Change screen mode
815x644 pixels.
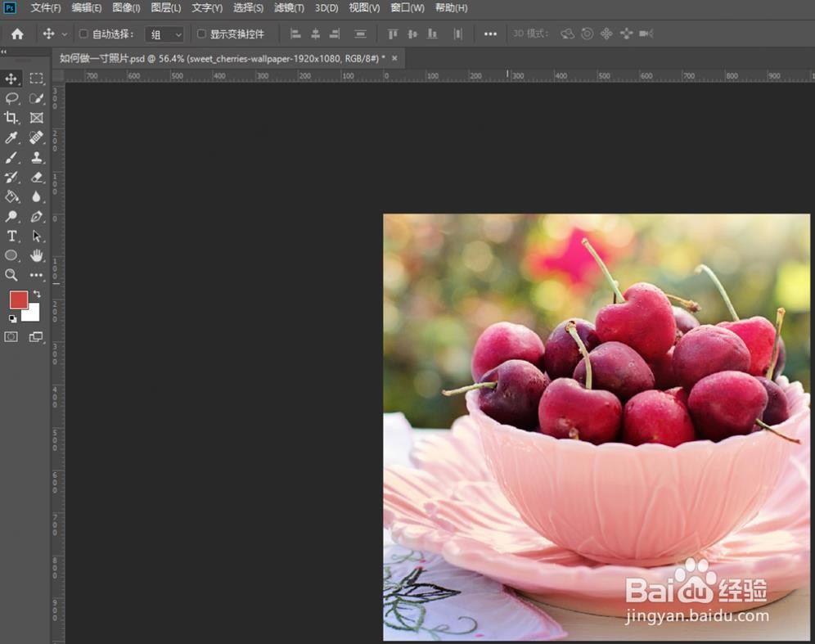click(x=36, y=337)
